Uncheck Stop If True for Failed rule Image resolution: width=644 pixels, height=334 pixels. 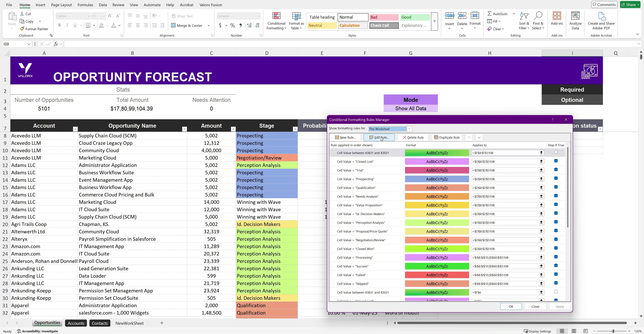pos(556,274)
